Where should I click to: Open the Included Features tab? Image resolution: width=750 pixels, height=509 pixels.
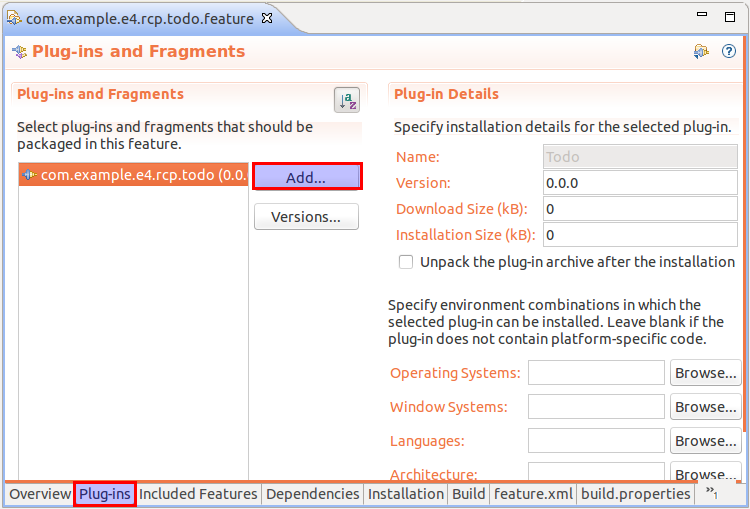pos(198,494)
